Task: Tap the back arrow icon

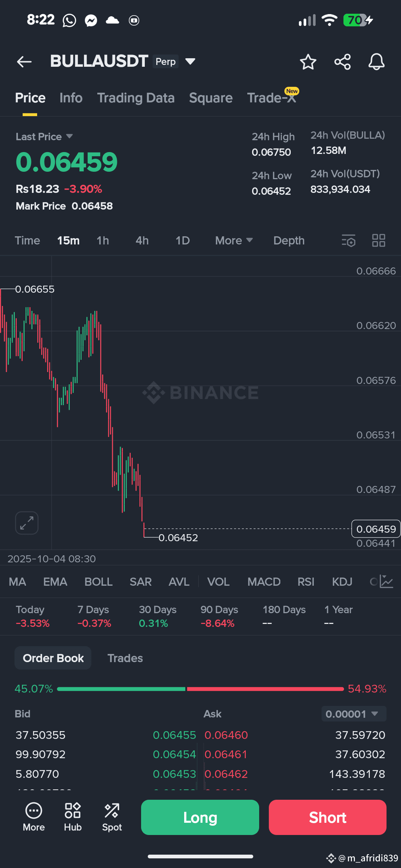Action: (x=24, y=62)
